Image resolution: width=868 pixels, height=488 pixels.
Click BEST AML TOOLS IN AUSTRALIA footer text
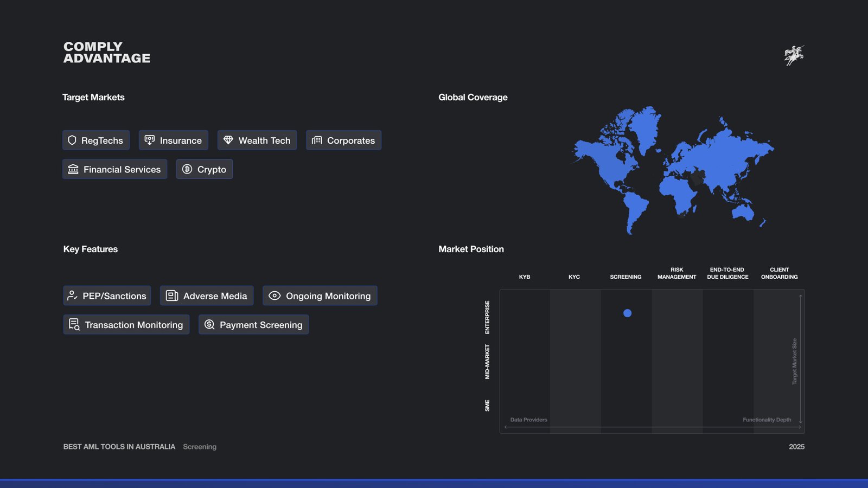click(119, 447)
